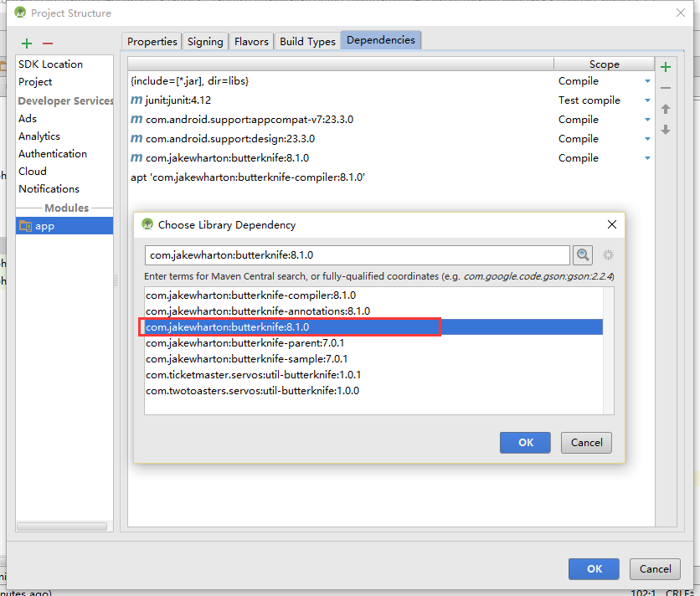
Task: Select the Dependencies tab
Action: 381,40
